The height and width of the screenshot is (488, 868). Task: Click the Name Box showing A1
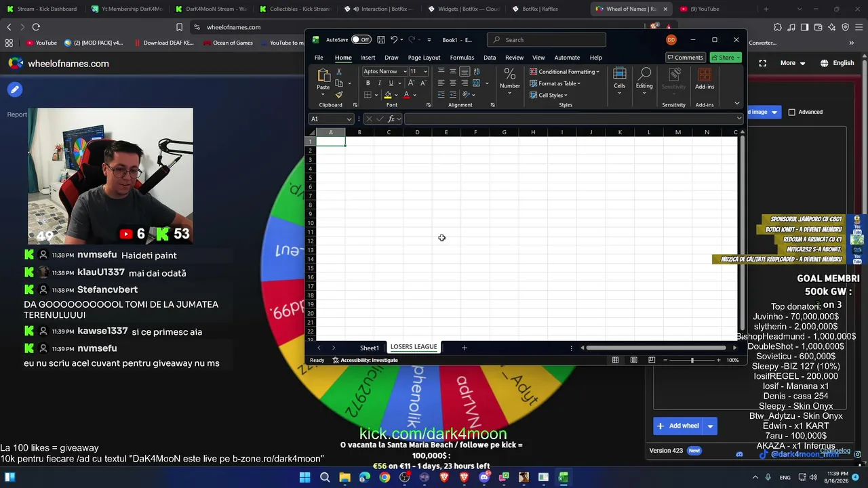point(330,119)
